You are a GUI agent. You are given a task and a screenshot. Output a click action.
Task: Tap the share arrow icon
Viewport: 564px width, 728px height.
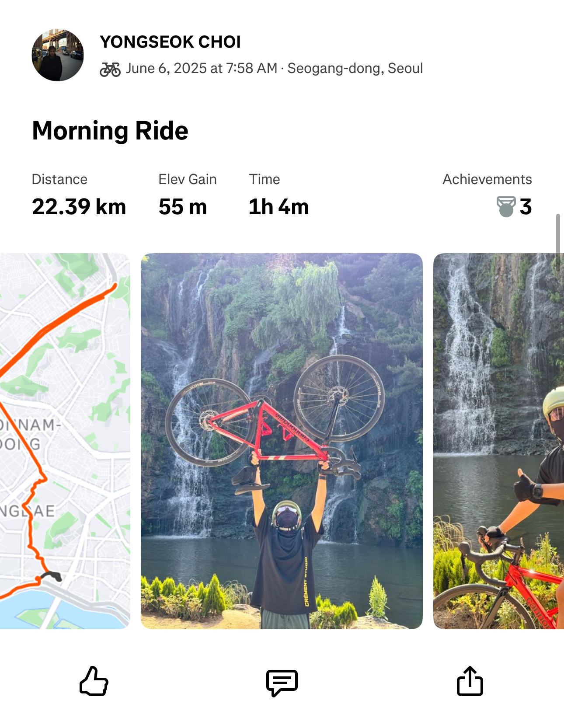click(470, 681)
